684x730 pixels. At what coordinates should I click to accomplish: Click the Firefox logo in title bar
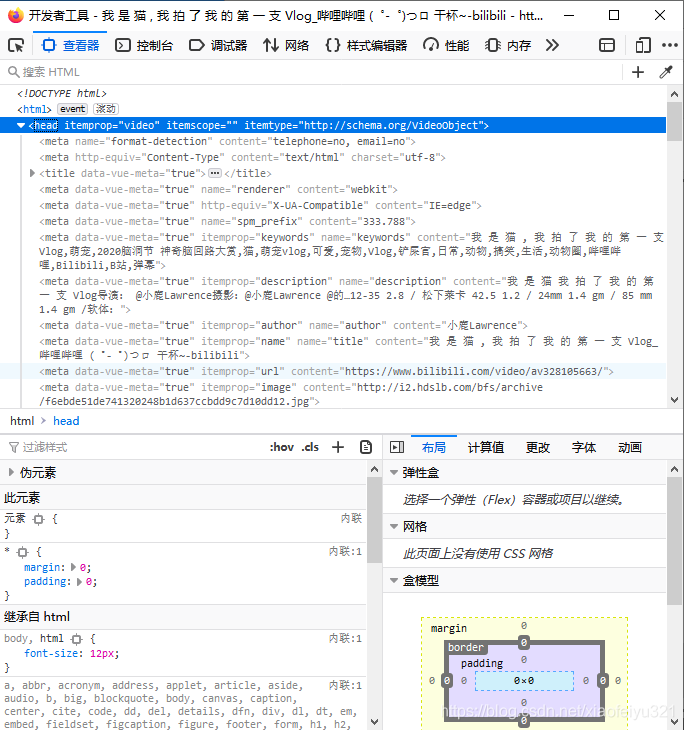tap(15, 15)
